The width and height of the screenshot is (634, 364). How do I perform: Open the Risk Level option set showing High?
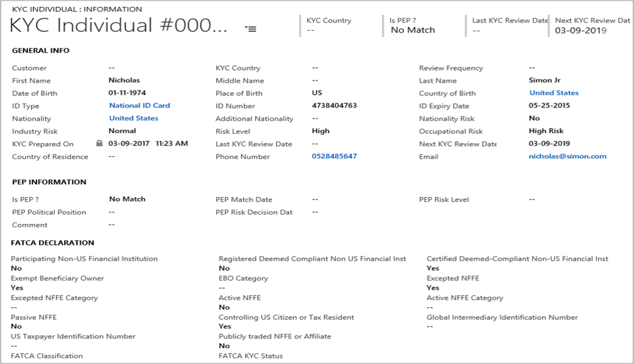pos(320,131)
